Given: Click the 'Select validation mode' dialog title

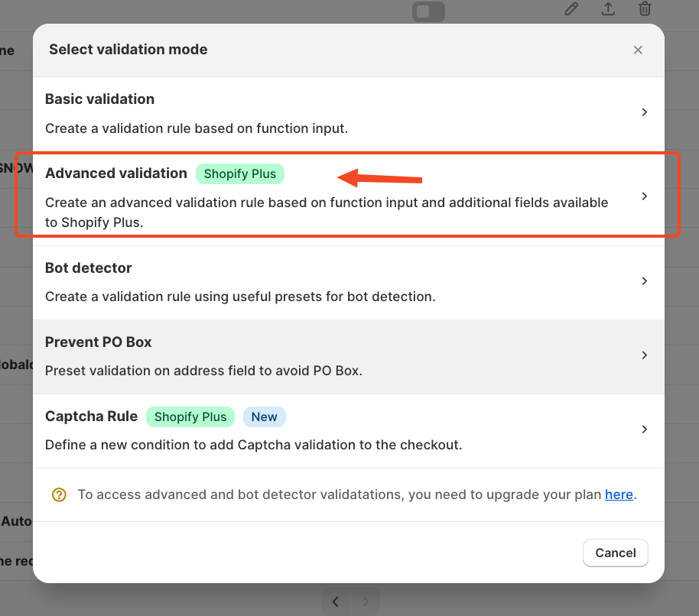Looking at the screenshot, I should [128, 50].
